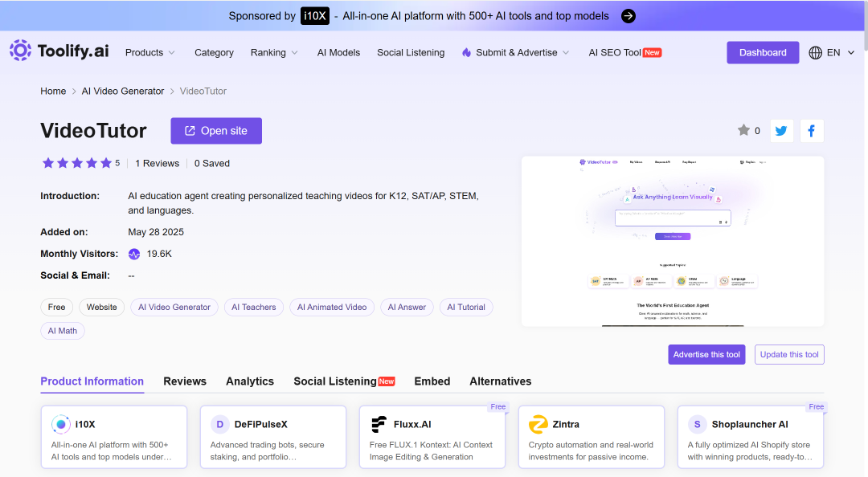
Task: Expand the Submit & Advertise menu
Action: point(516,52)
